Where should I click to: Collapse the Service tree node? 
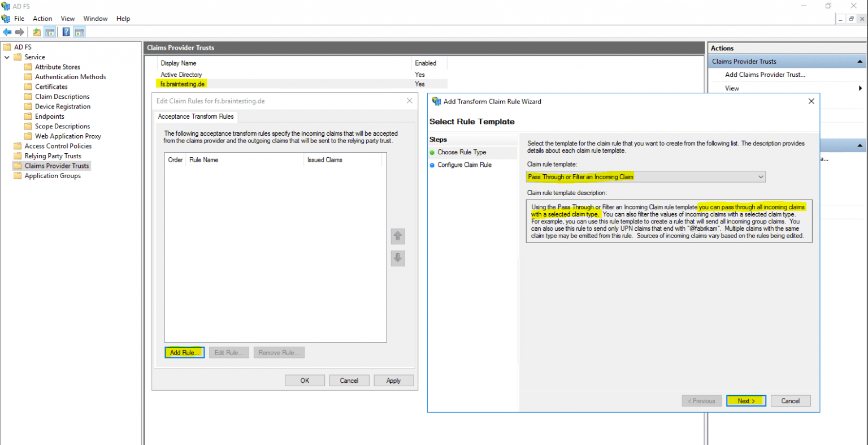click(x=7, y=57)
